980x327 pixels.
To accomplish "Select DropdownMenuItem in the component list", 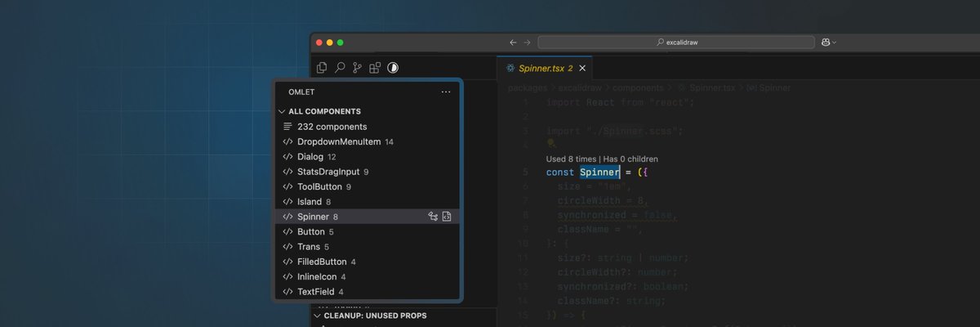I will click(367, 141).
